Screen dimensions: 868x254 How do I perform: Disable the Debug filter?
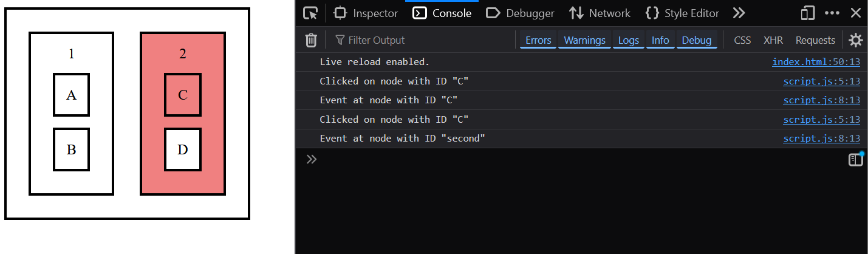click(x=696, y=40)
